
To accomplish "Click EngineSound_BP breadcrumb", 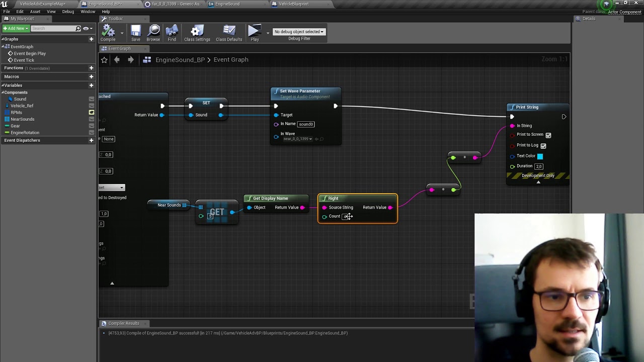I will (x=180, y=60).
